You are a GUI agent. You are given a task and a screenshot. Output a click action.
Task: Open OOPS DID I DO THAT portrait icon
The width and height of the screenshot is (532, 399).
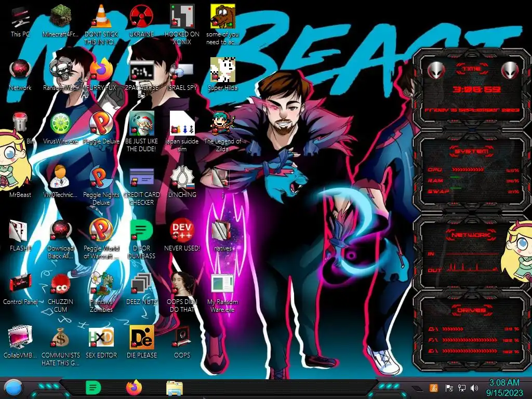(x=182, y=284)
